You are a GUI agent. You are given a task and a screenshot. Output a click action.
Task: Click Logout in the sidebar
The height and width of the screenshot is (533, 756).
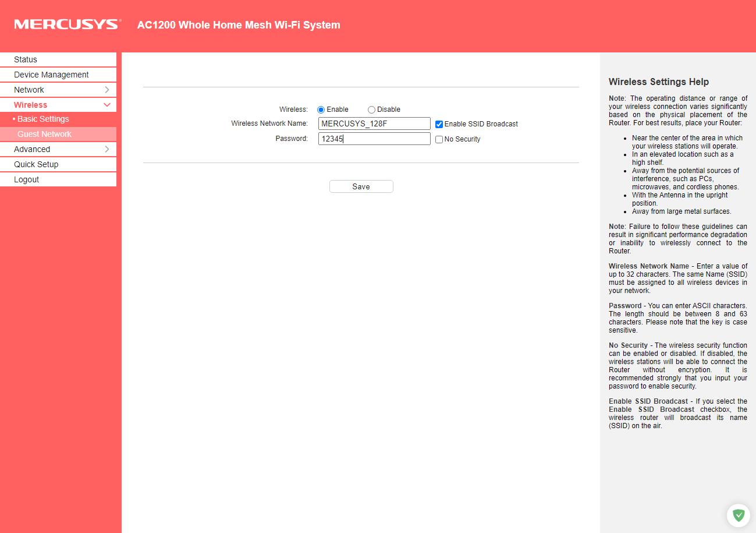tap(27, 179)
